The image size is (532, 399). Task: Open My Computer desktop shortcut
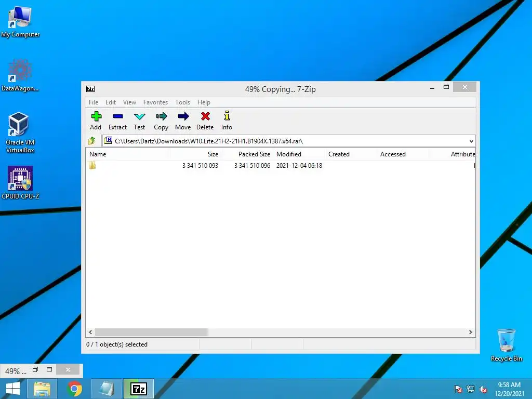pyautogui.click(x=20, y=22)
